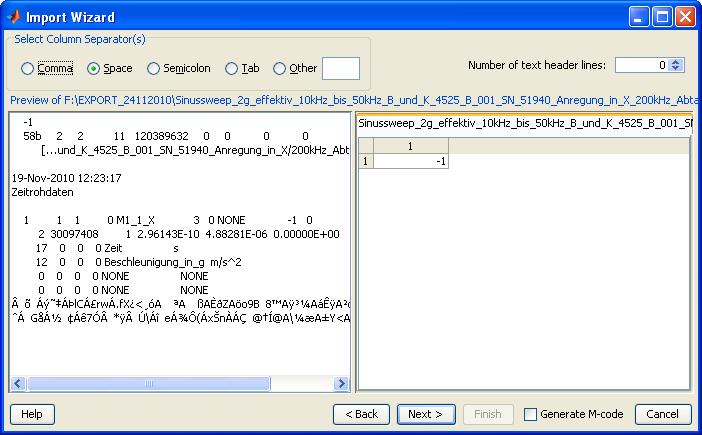Screen dimensions: 702x435
Task: Open the Help button
Action: point(32,414)
